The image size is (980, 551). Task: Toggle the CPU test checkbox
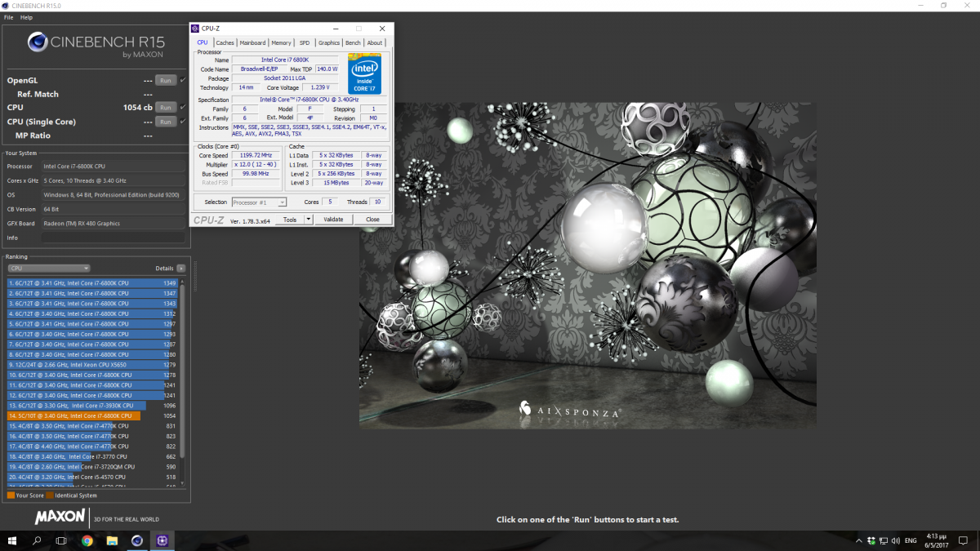point(183,108)
